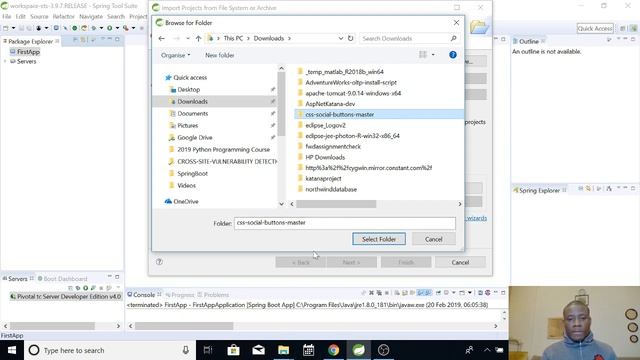Image resolution: width=640 pixels, height=360 pixels.
Task: Select HP Downloads folder
Action: pyautogui.click(x=325, y=157)
